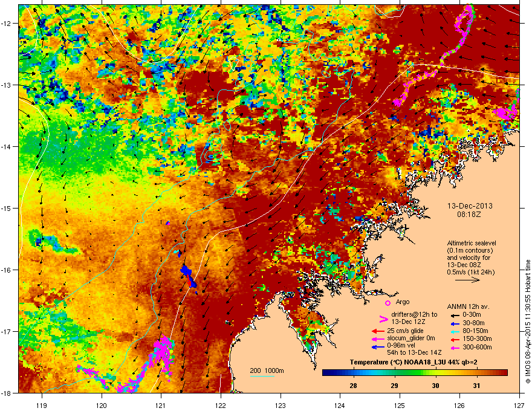Click the '125' longitude axis label
This screenshot has width=532, height=411.
pyautogui.click(x=400, y=405)
